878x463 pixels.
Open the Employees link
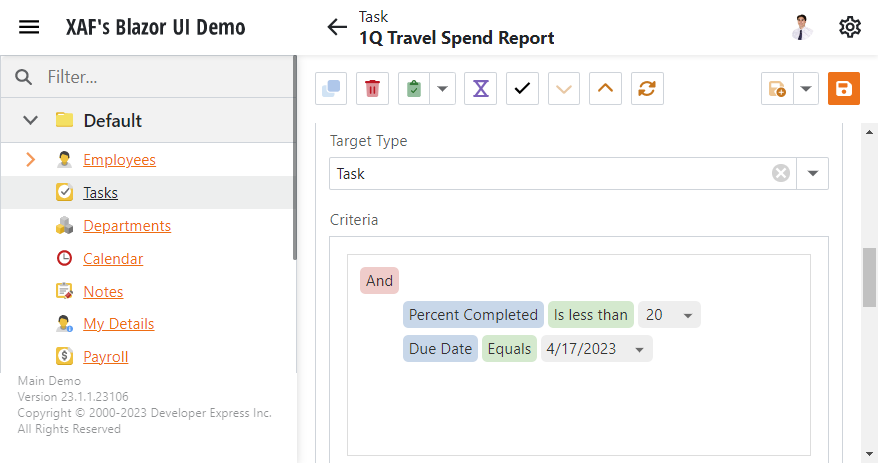click(119, 160)
